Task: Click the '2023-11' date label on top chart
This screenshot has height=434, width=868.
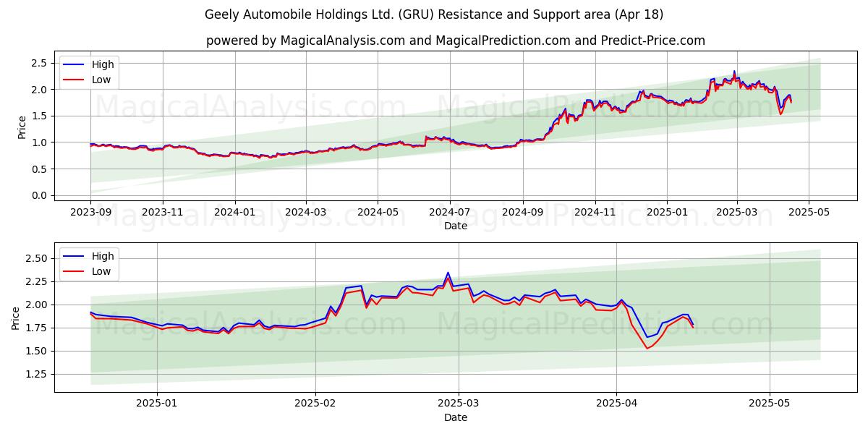Action: point(162,213)
